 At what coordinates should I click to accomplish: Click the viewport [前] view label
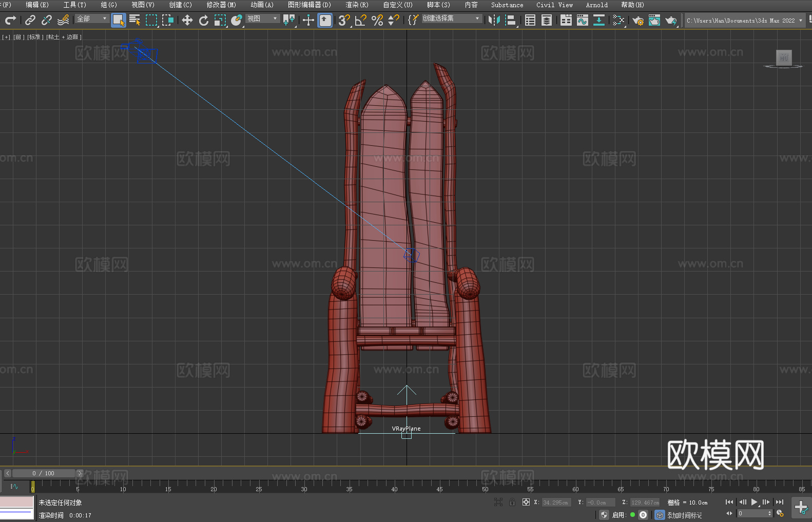pos(18,37)
